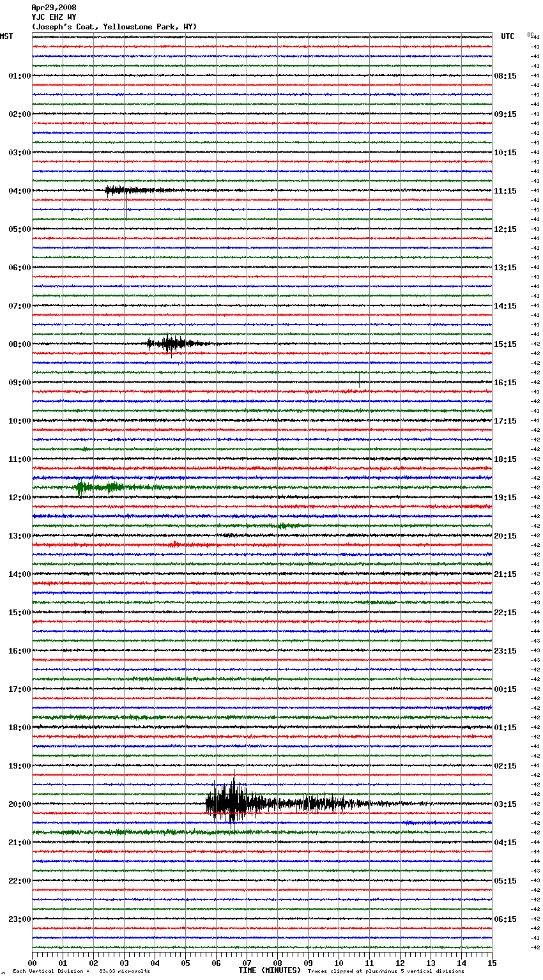Click the "03" minute tick label
This screenshot has width=543, height=980.
click(x=124, y=963)
